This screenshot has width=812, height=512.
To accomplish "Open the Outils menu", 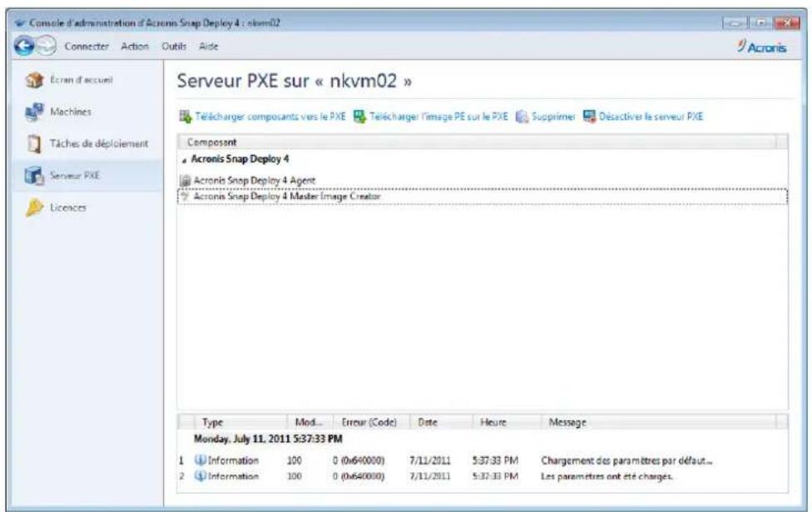I will point(174,46).
